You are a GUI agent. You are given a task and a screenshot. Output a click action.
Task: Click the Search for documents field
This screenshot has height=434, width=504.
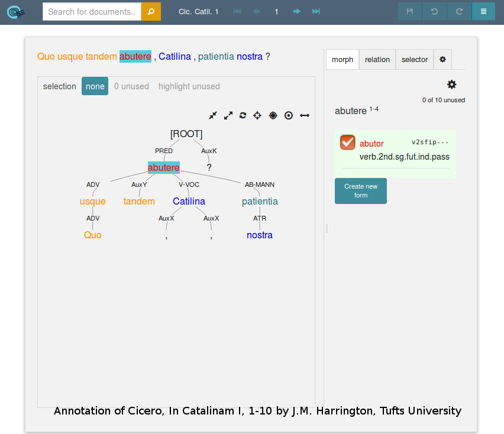click(92, 11)
